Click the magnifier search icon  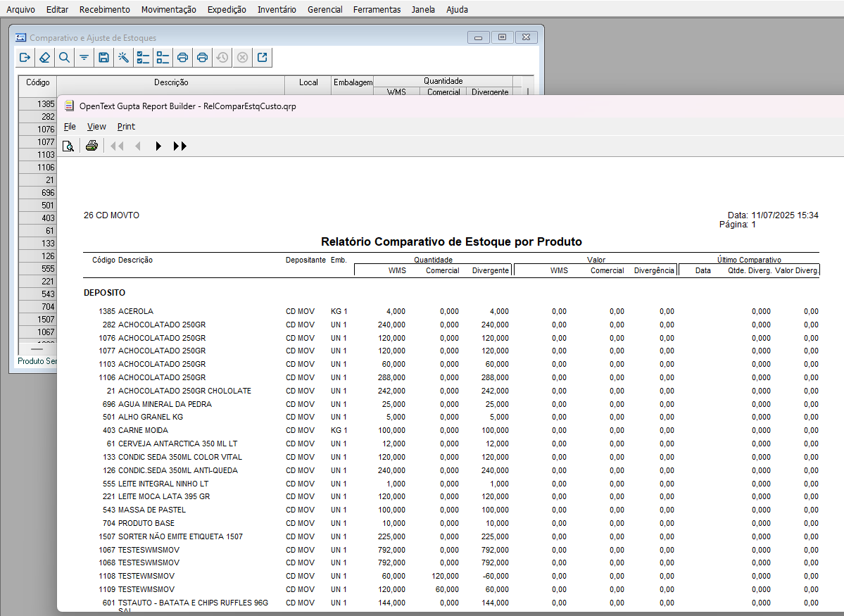click(64, 58)
